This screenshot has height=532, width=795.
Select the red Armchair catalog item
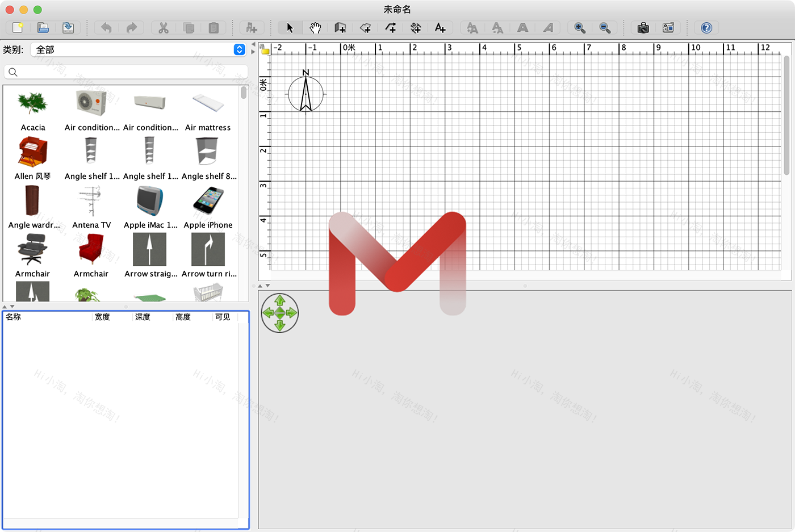91,257
